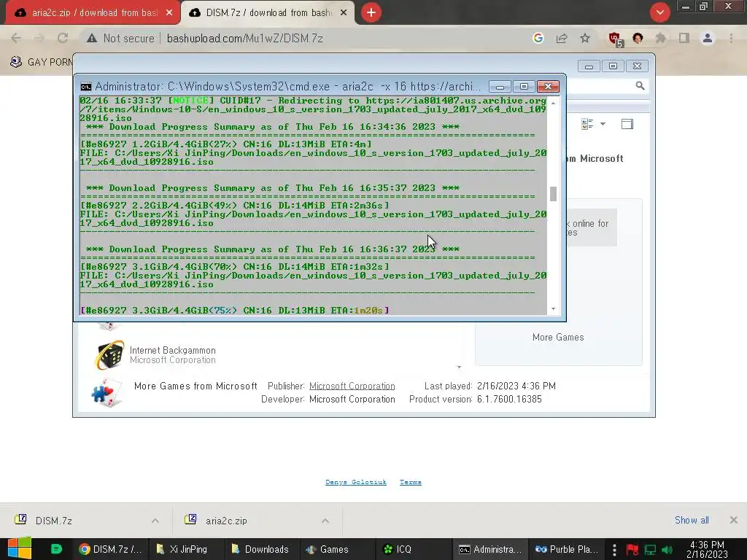Open the taskbar clock and date
747x560 pixels.
pyautogui.click(x=707, y=549)
